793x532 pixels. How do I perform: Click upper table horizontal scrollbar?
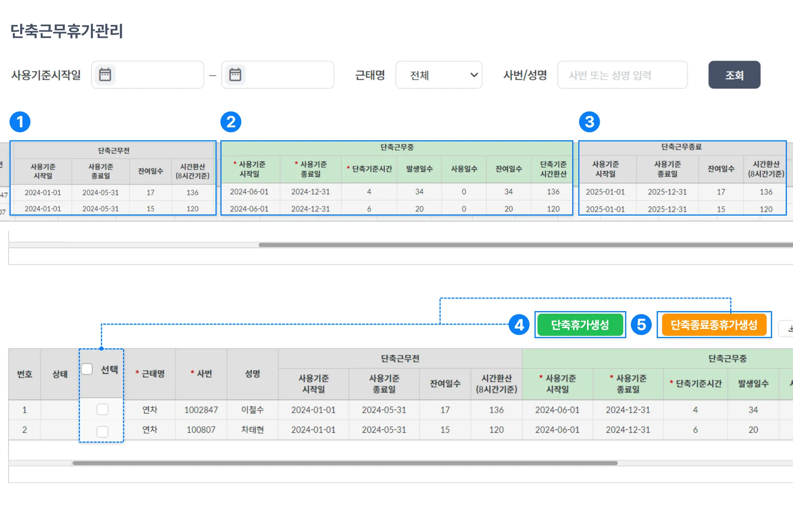tap(503, 245)
